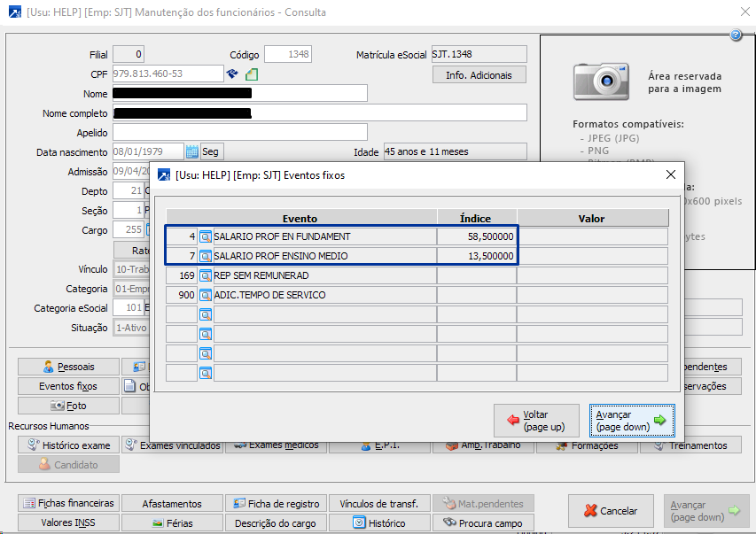Open Fichas financeiras

68,503
